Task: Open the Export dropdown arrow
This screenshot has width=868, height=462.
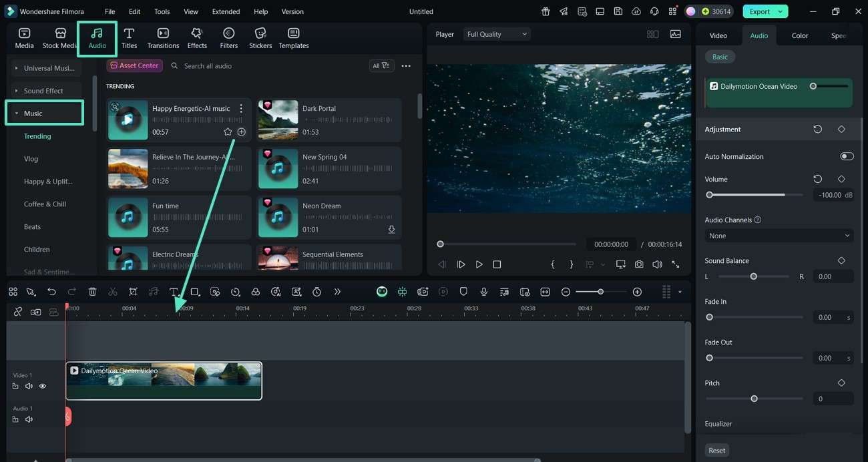Action: pos(779,11)
